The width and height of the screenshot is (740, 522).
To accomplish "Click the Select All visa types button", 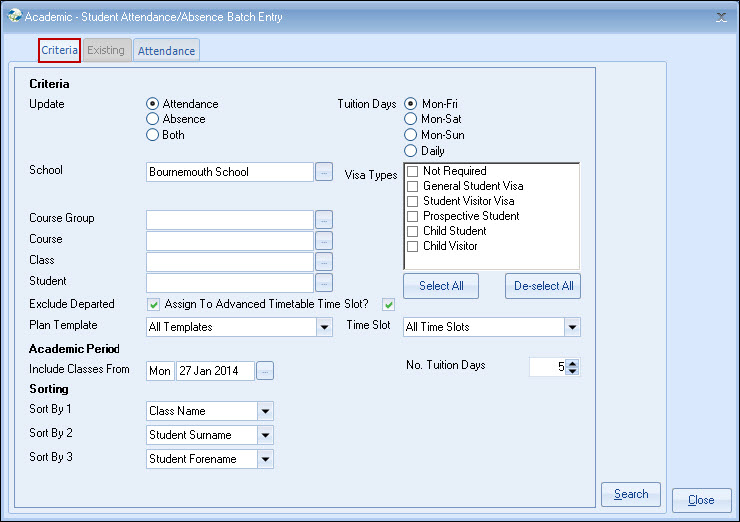I will point(441,286).
